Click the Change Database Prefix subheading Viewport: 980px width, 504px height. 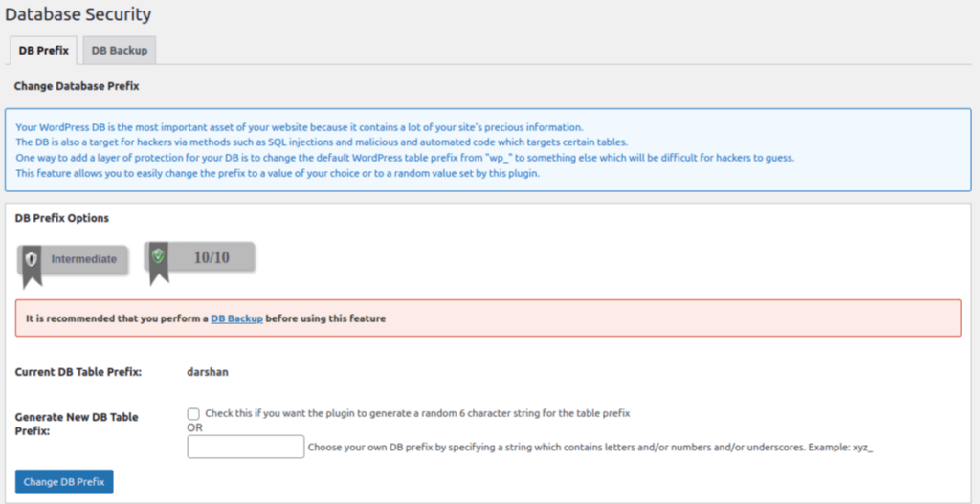coord(77,86)
